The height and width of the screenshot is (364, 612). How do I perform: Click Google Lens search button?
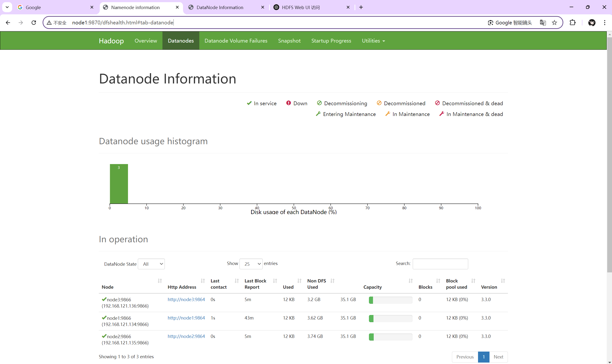tap(510, 22)
